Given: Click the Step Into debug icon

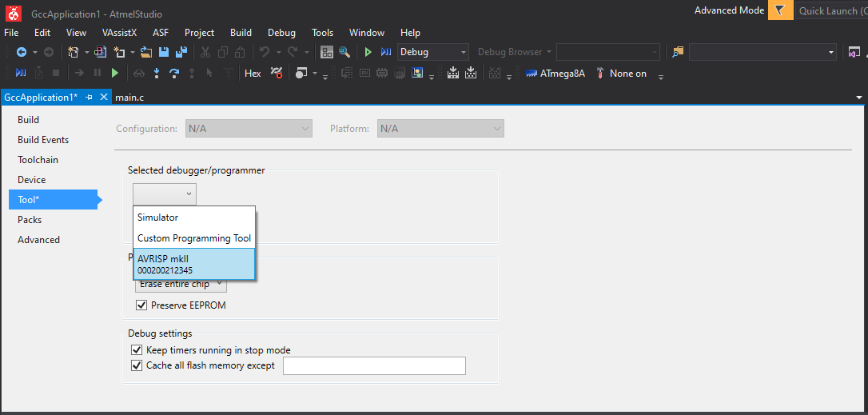Looking at the screenshot, I should 156,74.
